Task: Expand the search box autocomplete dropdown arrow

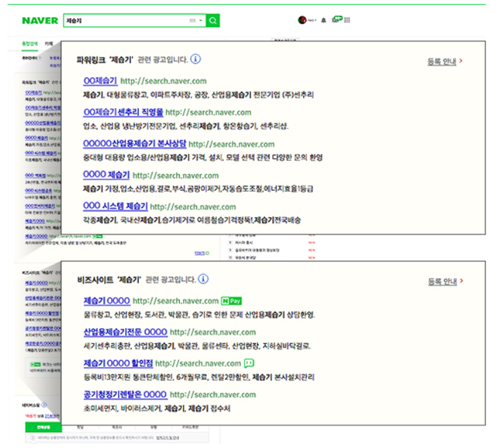Action: click(x=201, y=21)
